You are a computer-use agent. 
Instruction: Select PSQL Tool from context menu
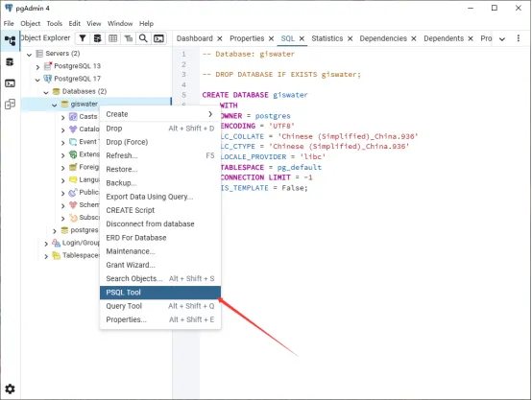160,293
